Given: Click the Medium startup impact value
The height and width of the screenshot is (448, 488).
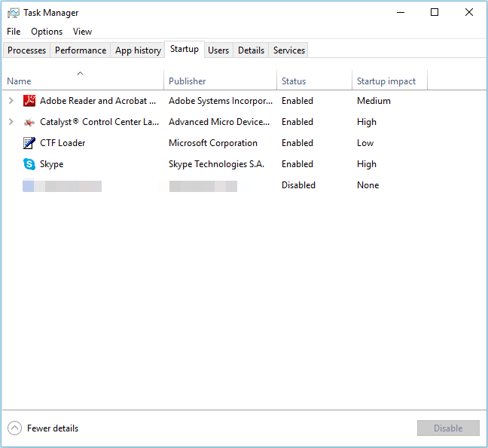Looking at the screenshot, I should coord(374,100).
